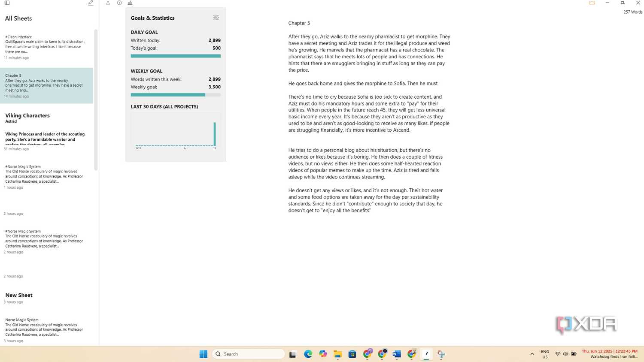Image resolution: width=644 pixels, height=362 pixels.
Task: Open the volume speaker tray icon
Action: [x=565, y=354]
